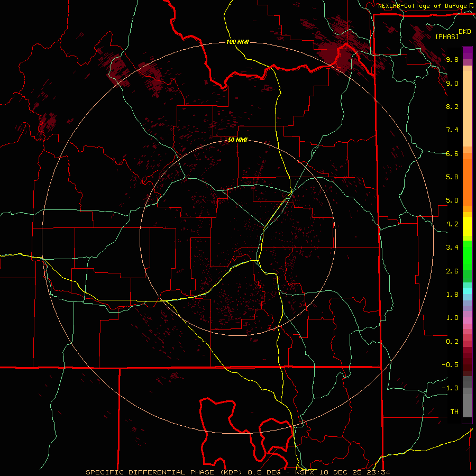Click the 0.2 scale value

point(452,342)
